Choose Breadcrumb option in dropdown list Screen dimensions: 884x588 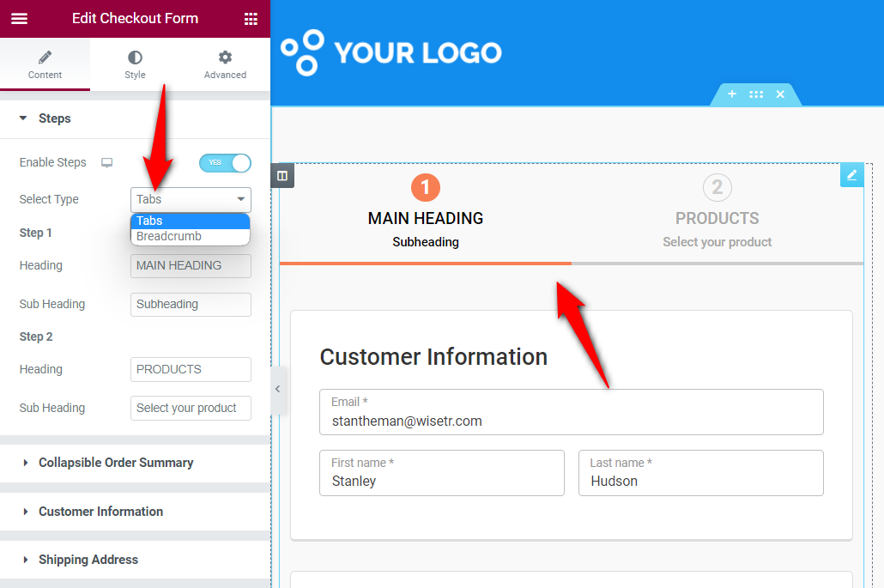[x=191, y=236]
